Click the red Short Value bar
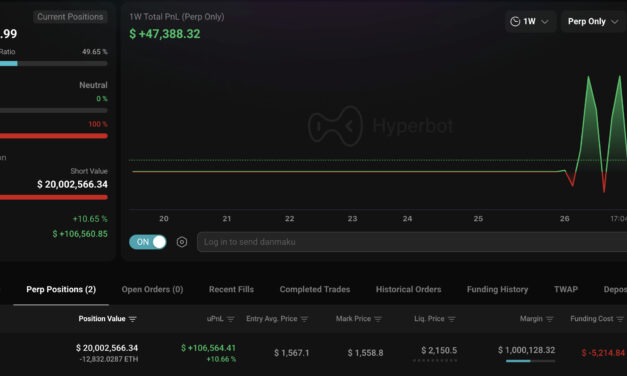The image size is (627, 376). 54,197
